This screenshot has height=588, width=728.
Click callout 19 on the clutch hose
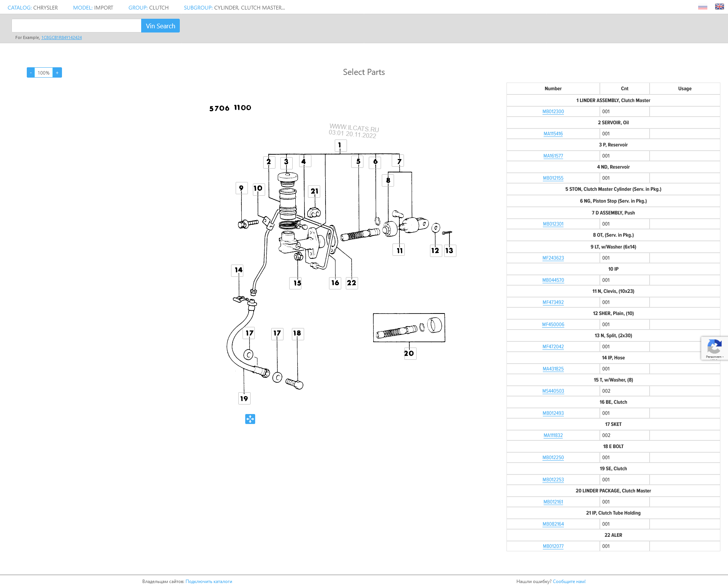[x=244, y=398]
